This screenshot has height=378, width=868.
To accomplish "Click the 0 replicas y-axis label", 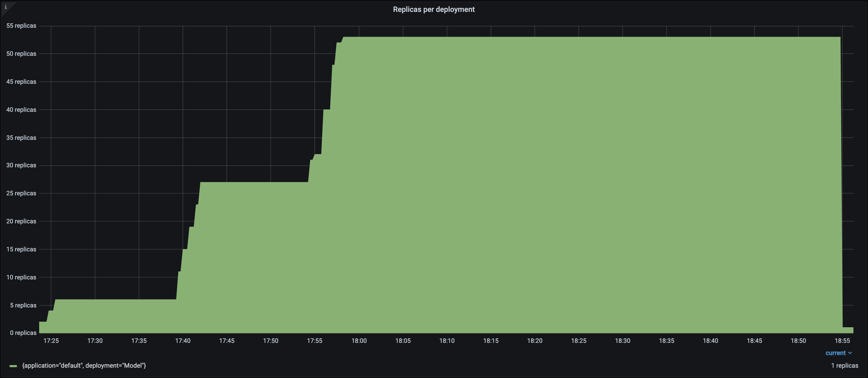I will click(23, 333).
